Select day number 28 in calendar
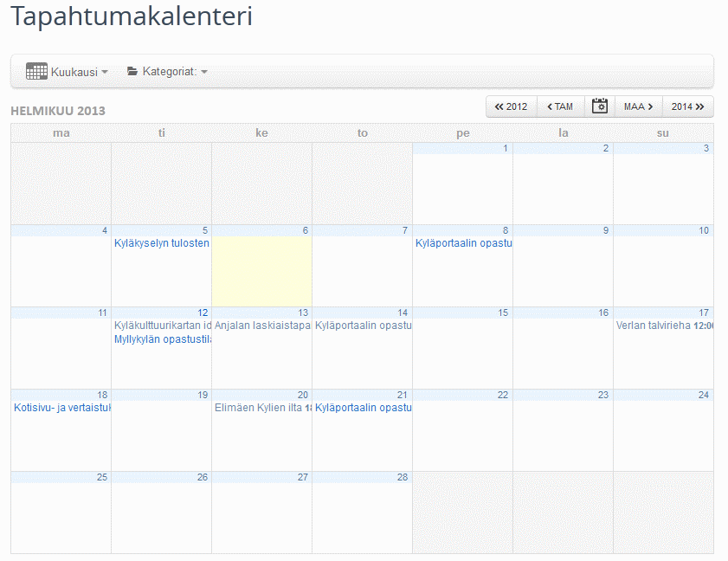The image size is (728, 561). pos(402,477)
